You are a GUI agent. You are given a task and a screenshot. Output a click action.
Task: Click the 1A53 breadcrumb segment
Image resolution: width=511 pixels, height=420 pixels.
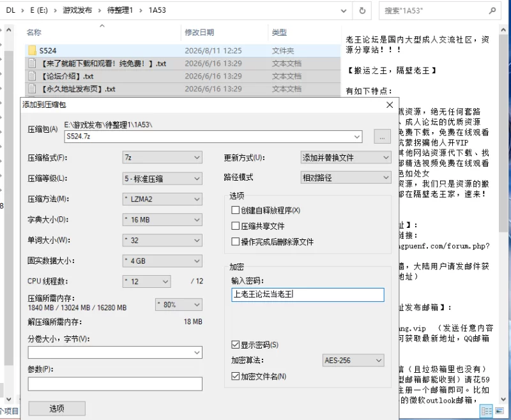coord(157,10)
